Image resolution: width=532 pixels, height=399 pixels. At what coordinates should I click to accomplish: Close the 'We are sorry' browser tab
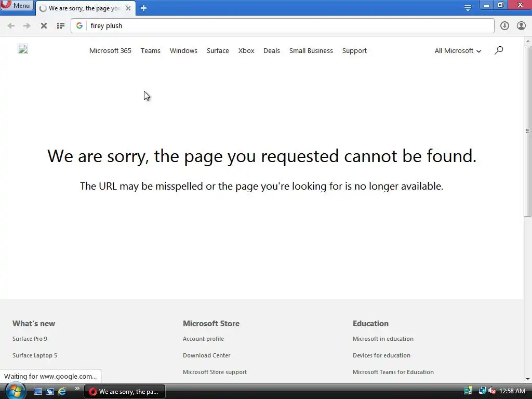point(128,8)
